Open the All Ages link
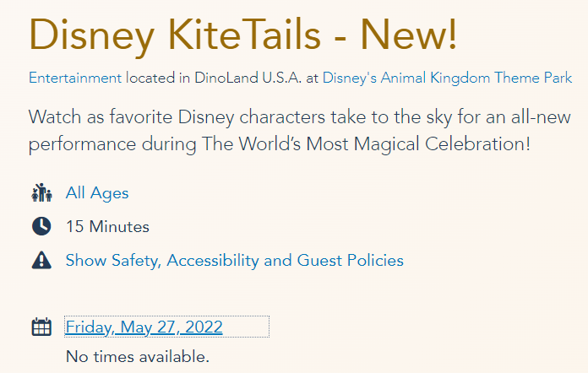Screen dimensions: 588x373 coord(97,193)
